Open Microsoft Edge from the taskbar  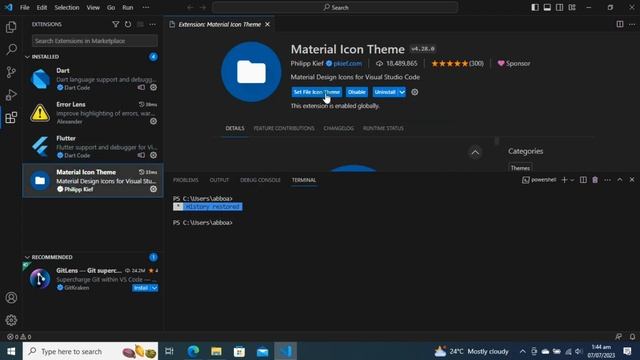click(x=193, y=351)
